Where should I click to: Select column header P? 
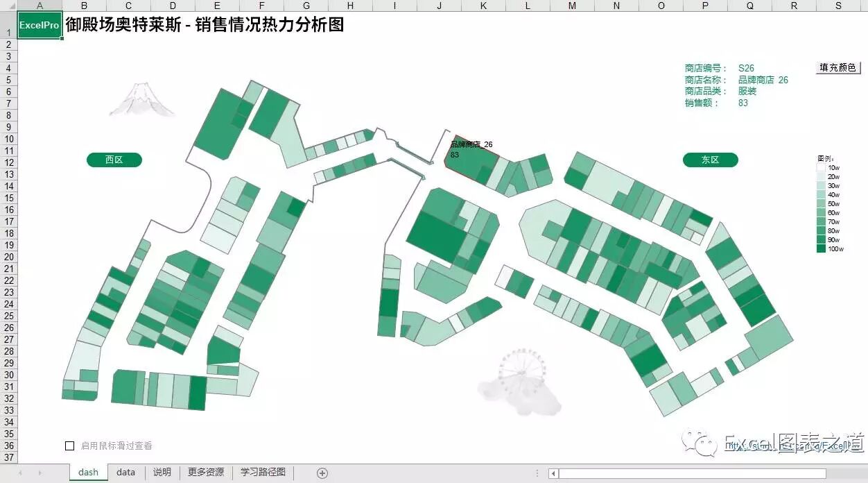point(705,6)
